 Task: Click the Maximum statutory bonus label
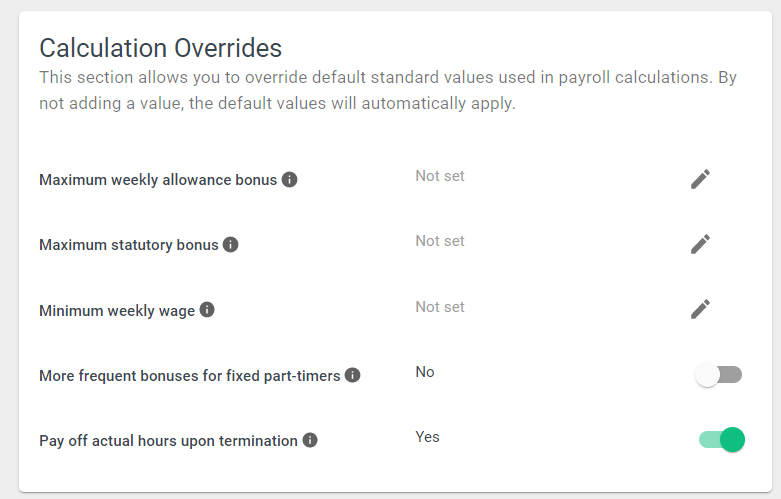129,245
